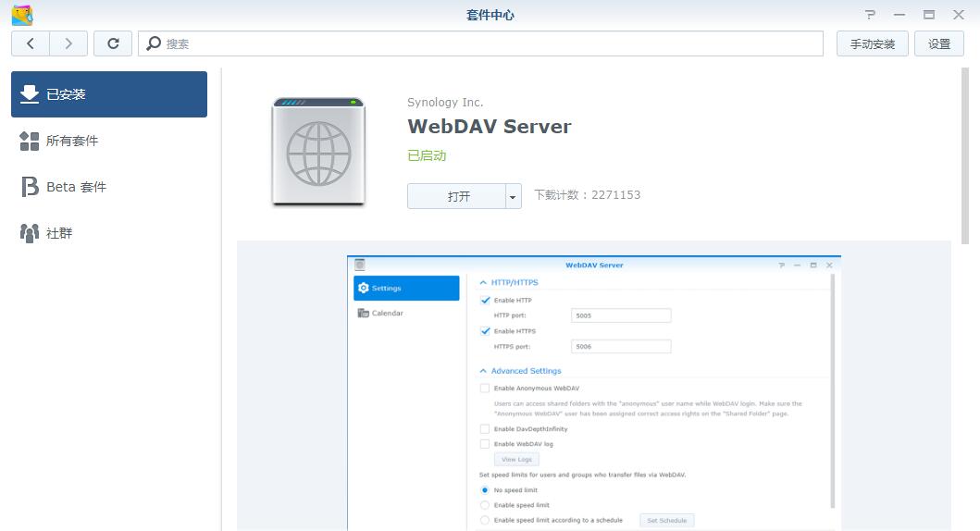Go forward with the right arrow button
The height and width of the screenshot is (531, 980).
pyautogui.click(x=68, y=43)
